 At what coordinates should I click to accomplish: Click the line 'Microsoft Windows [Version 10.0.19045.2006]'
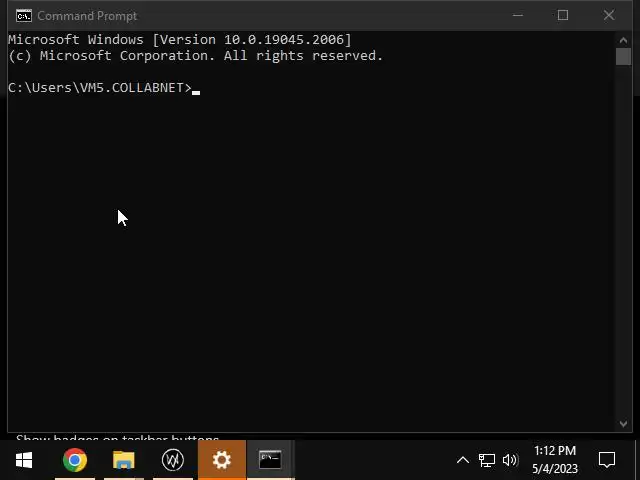pyautogui.click(x=180, y=40)
